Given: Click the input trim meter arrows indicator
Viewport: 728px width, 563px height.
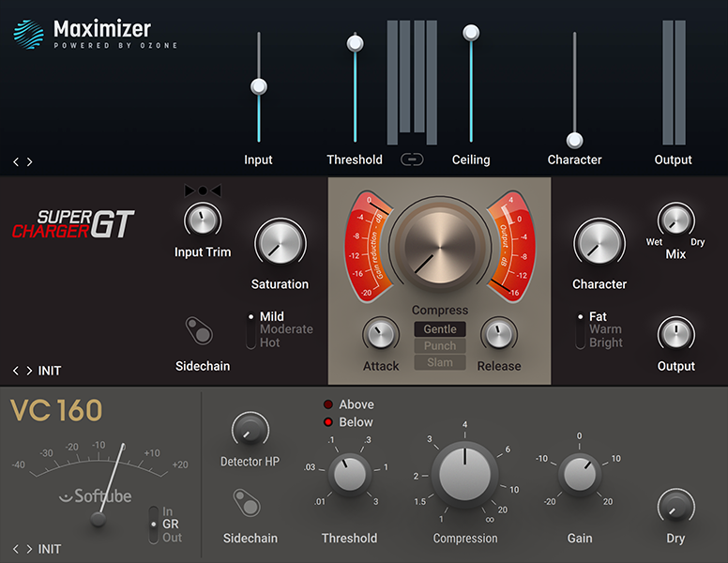Looking at the screenshot, I should [203, 190].
